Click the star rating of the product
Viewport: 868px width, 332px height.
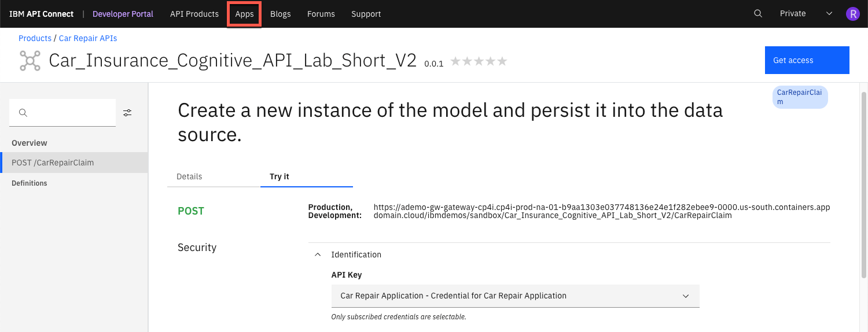pyautogui.click(x=479, y=61)
